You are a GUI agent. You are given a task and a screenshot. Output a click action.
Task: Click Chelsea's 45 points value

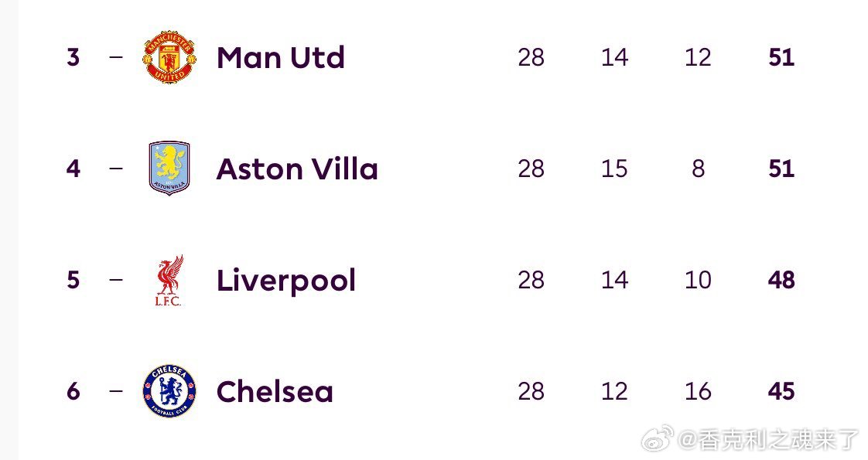(781, 391)
